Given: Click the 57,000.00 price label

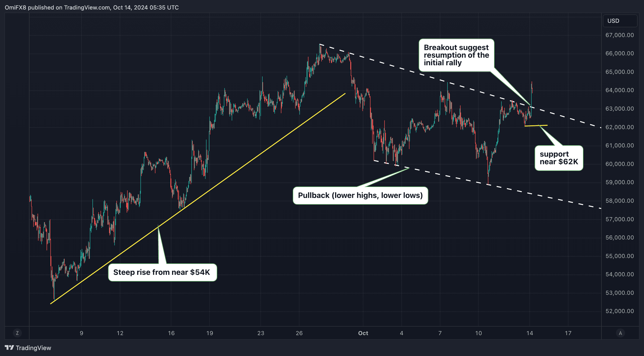Looking at the screenshot, I should pyautogui.click(x=620, y=219).
